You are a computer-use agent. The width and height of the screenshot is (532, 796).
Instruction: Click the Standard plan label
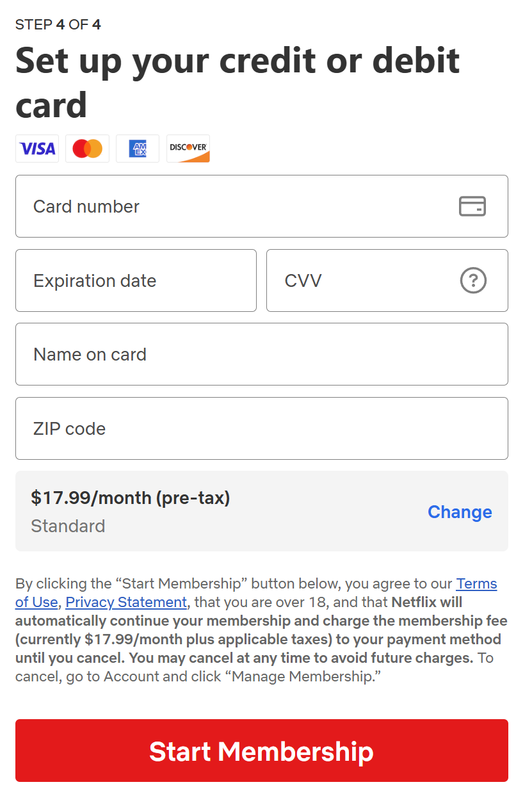(68, 526)
